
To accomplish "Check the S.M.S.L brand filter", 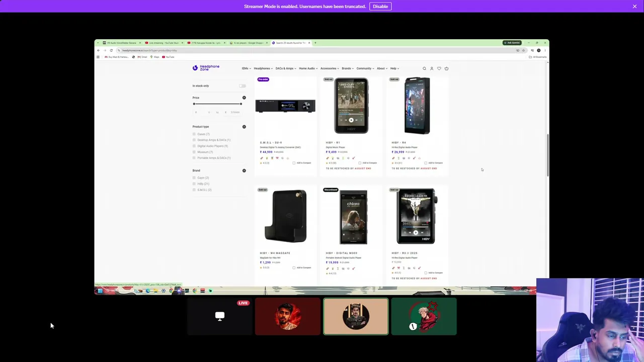I will click(x=194, y=190).
